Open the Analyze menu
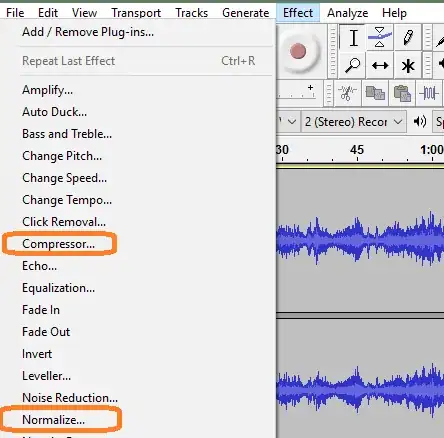The height and width of the screenshot is (438, 444). pyautogui.click(x=347, y=13)
